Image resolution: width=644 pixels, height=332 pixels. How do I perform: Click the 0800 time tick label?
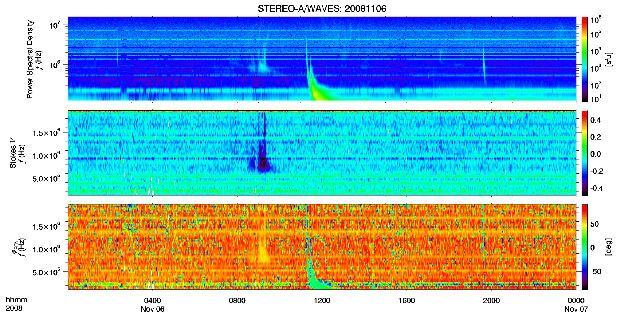(x=237, y=301)
